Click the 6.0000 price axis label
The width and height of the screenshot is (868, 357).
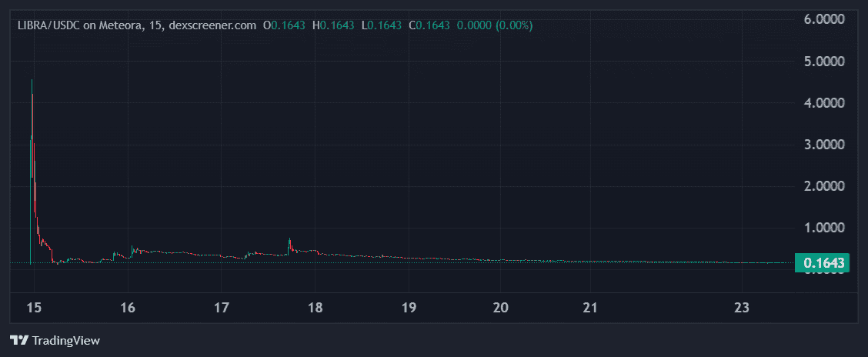pos(824,19)
